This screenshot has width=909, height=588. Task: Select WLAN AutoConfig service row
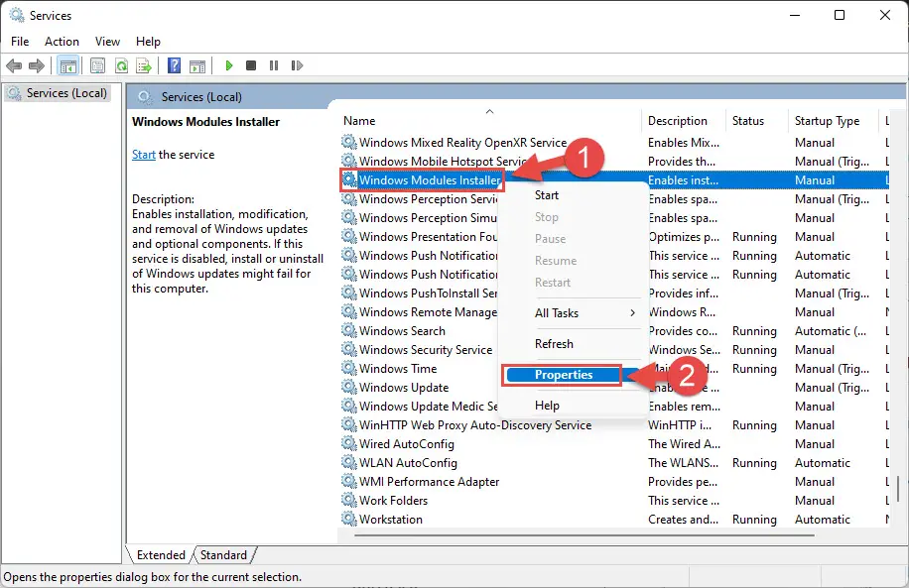(614, 462)
